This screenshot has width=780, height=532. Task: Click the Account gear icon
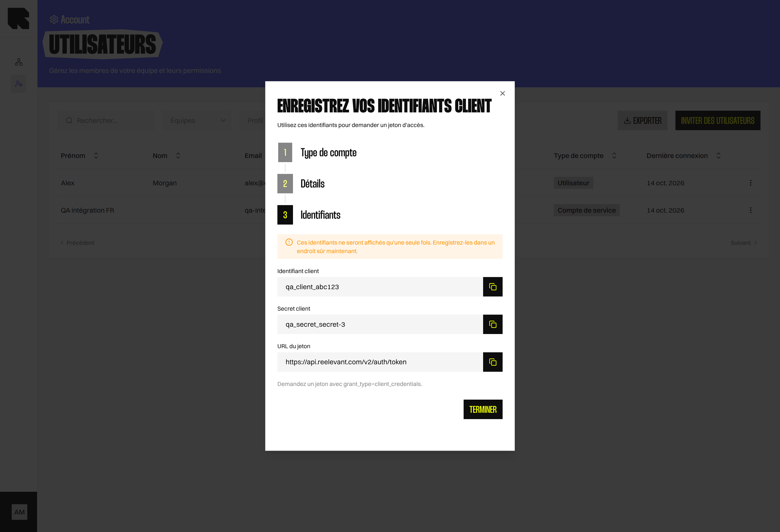54,20
